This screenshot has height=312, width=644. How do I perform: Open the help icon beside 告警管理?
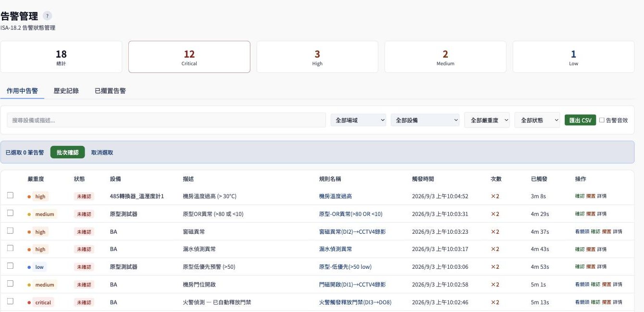pos(47,16)
